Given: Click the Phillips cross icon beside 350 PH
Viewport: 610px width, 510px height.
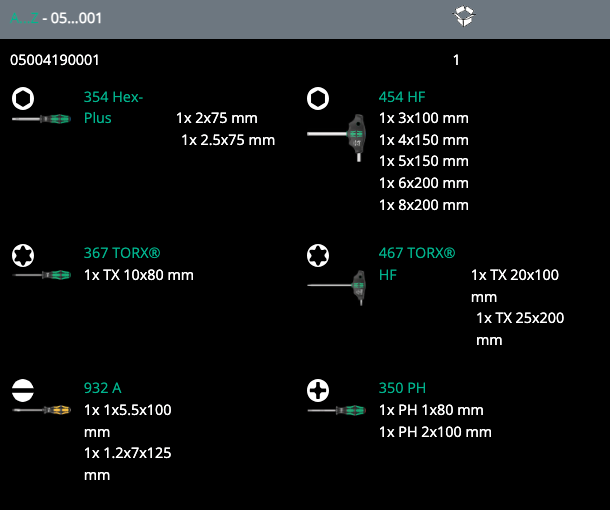Looking at the screenshot, I should pyautogui.click(x=318, y=388).
